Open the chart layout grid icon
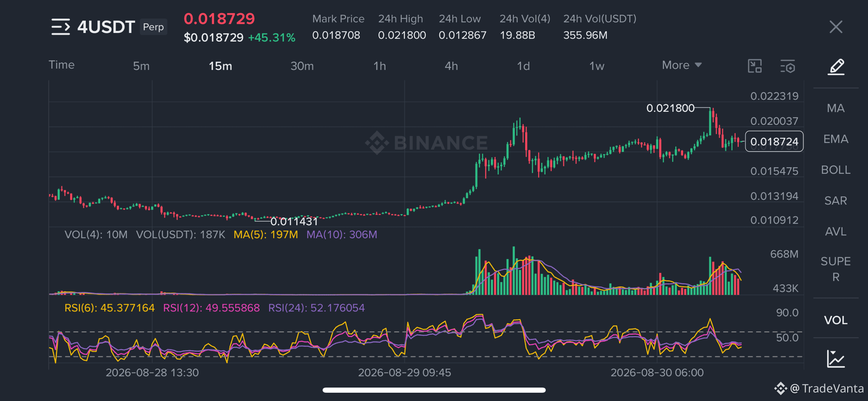 point(755,66)
